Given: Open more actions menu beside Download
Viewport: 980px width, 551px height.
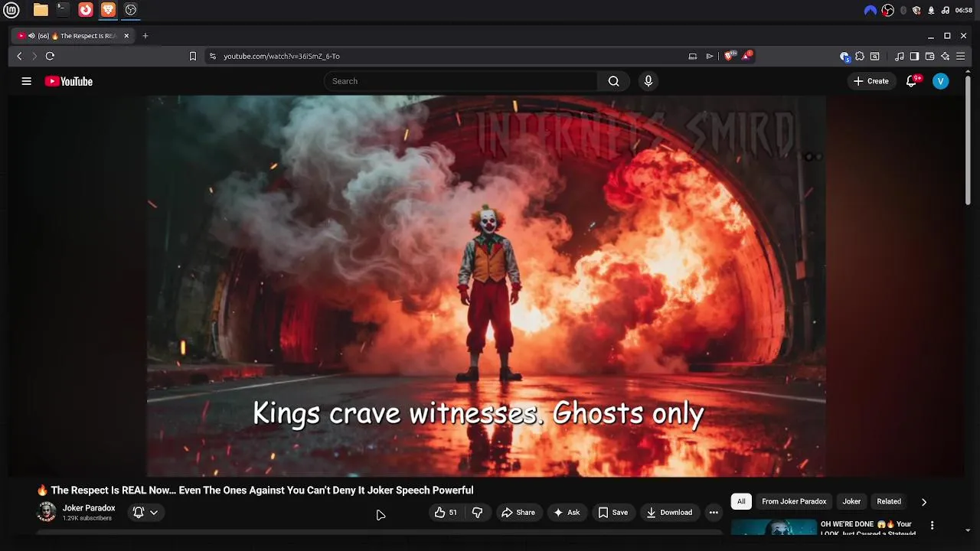Looking at the screenshot, I should (x=714, y=513).
